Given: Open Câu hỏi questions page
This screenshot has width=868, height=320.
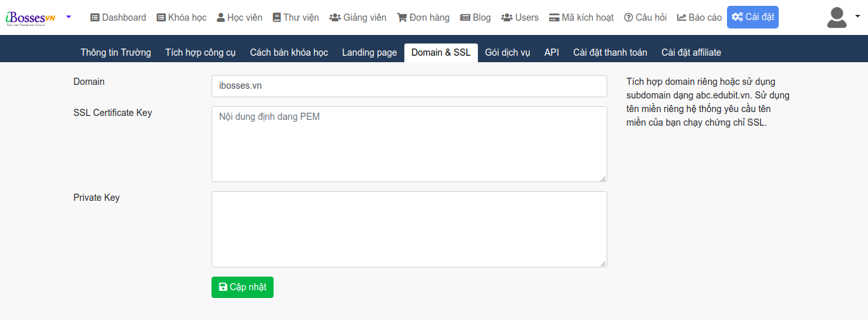Looking at the screenshot, I should [x=645, y=17].
